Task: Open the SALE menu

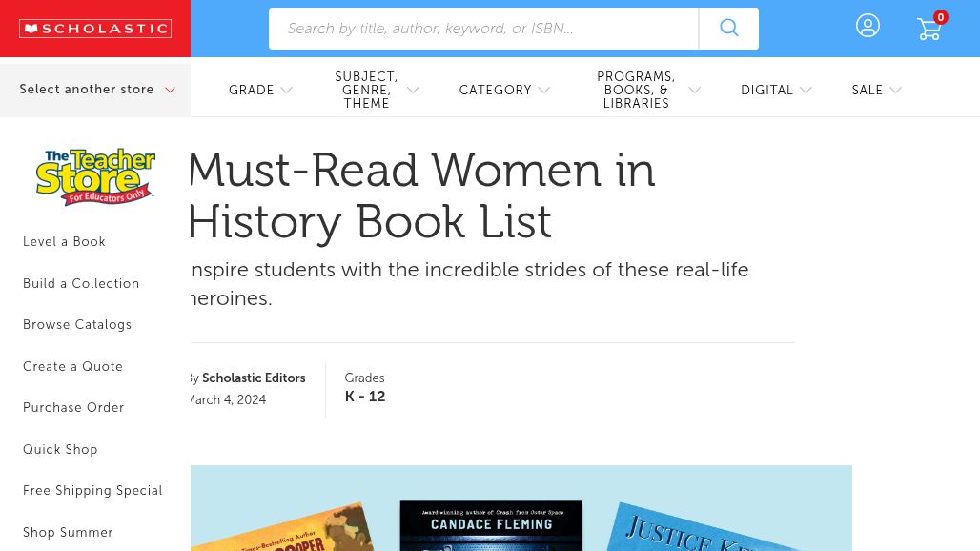Action: pos(868,90)
